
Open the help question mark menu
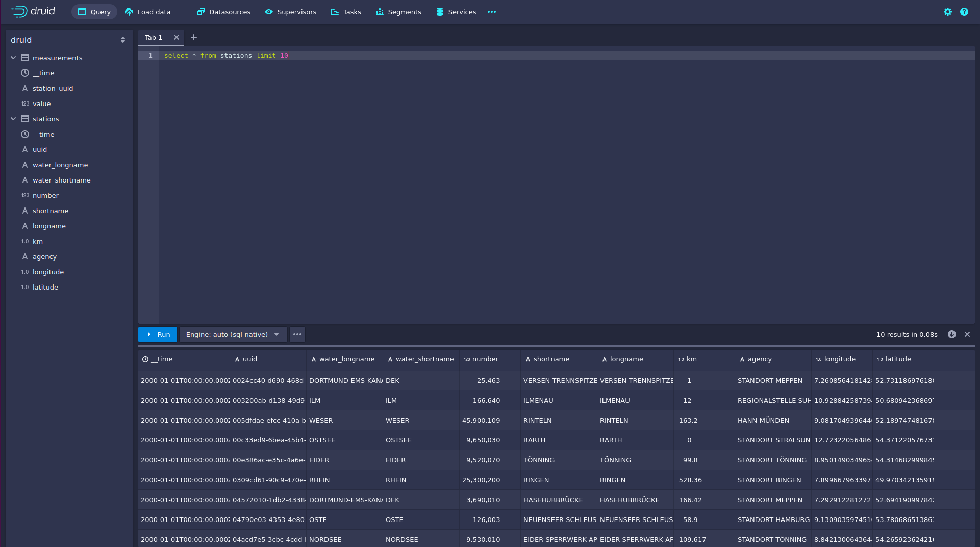pyautogui.click(x=964, y=12)
